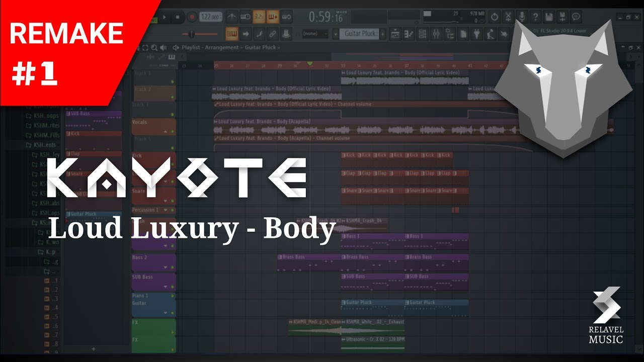Select the Acapella Channel volume automation clip

372,142
